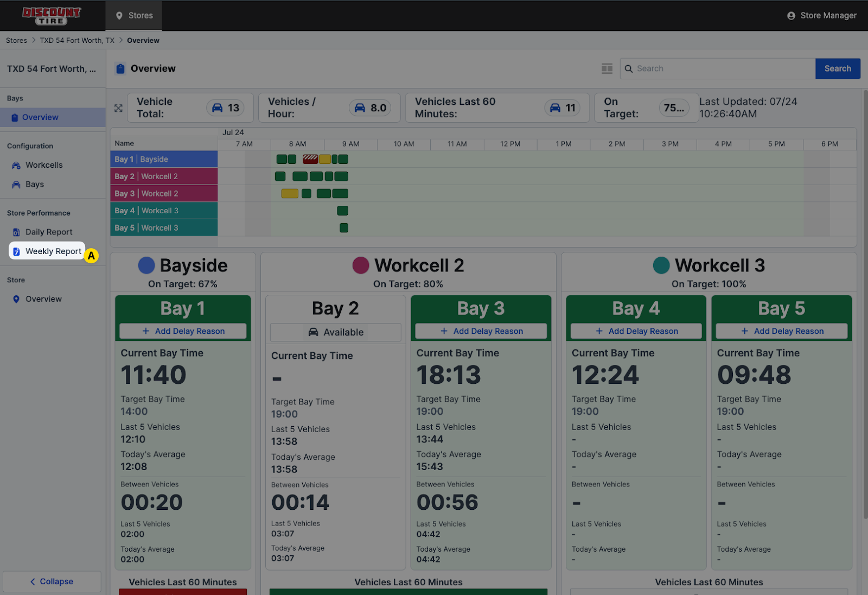Click the Store Overview location pin icon

click(x=16, y=299)
